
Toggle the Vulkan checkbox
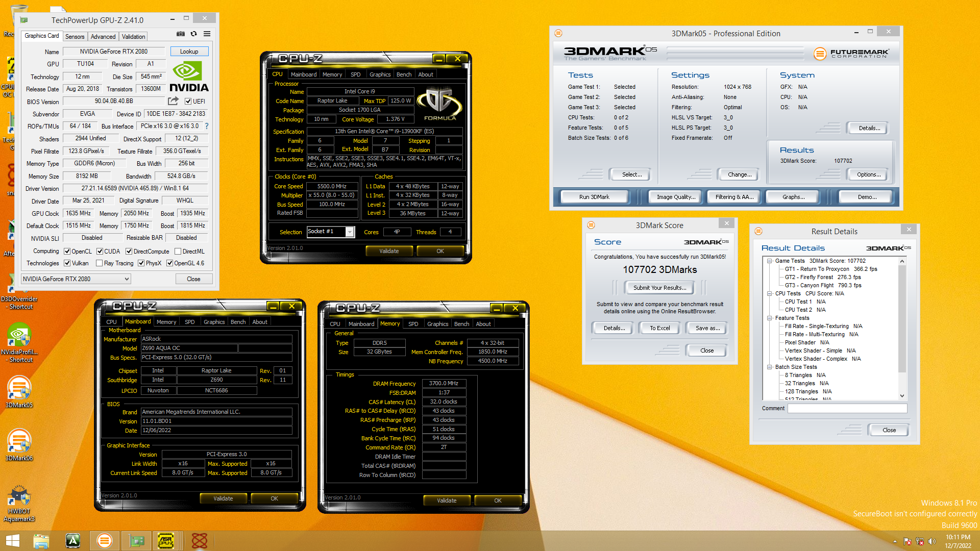pyautogui.click(x=67, y=263)
